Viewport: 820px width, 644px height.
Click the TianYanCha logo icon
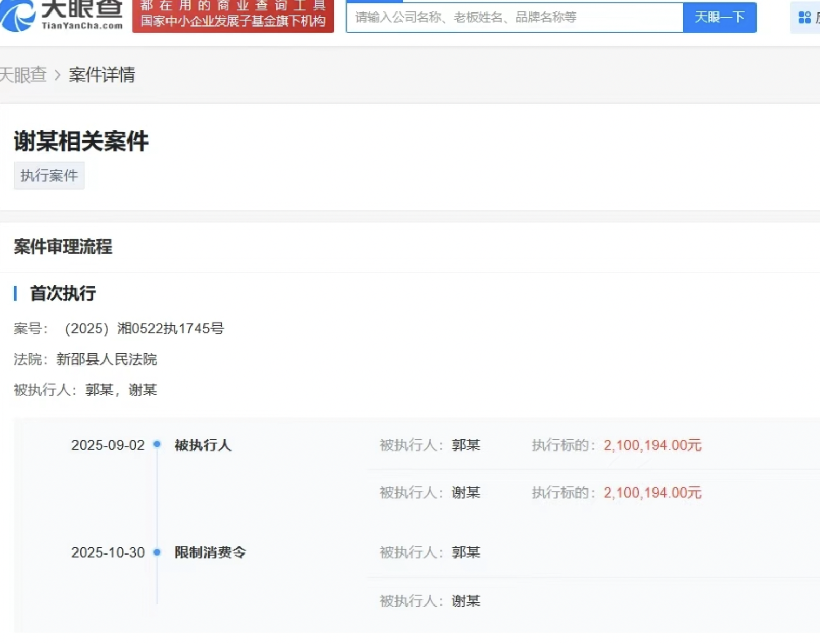(x=18, y=16)
